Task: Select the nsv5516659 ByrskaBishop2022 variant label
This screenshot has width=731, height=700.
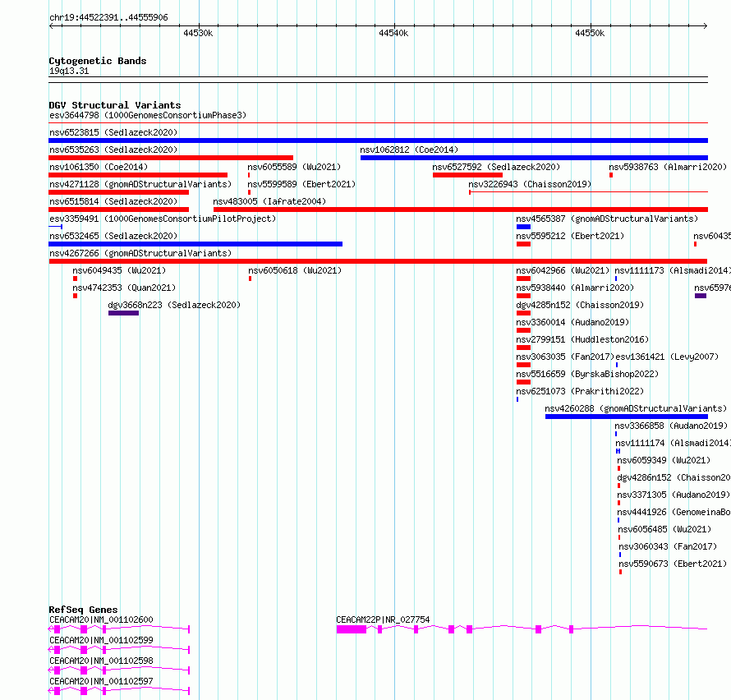Action: (587, 374)
